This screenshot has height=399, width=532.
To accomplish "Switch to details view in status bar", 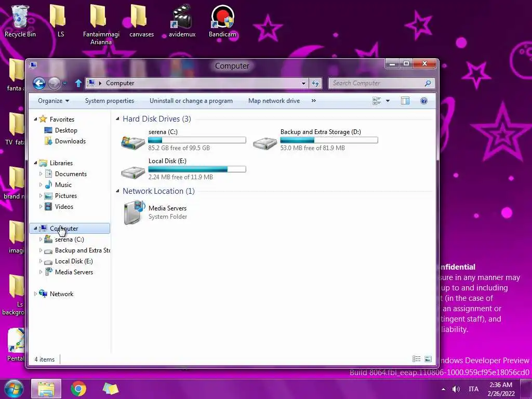I will pyautogui.click(x=416, y=359).
